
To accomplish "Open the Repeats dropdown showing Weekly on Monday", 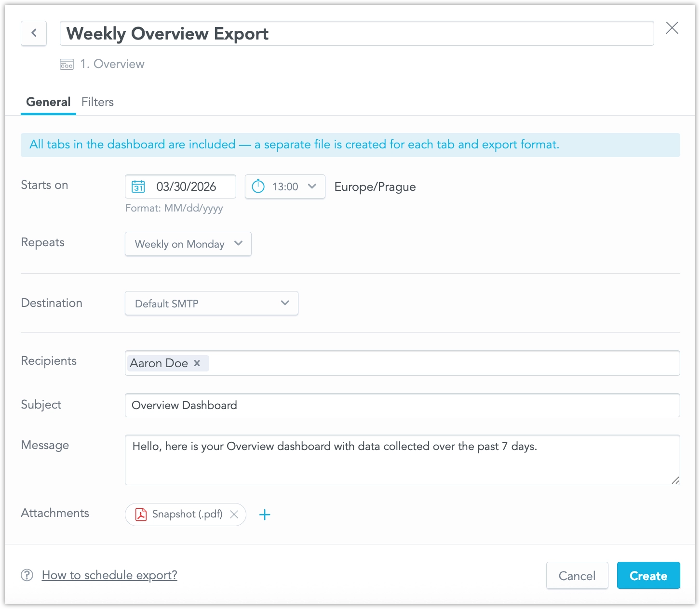I will tap(188, 244).
